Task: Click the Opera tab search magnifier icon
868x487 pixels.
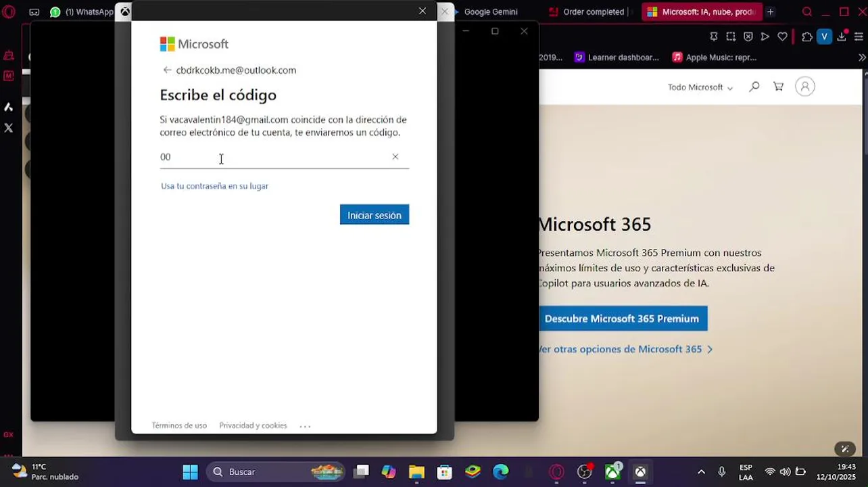Action: [x=807, y=11]
